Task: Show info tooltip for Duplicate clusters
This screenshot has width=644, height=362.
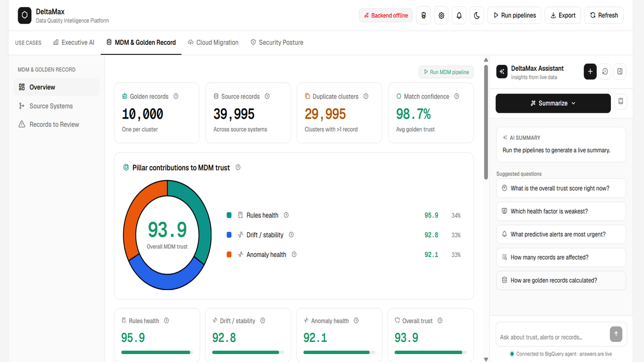Action: (366, 97)
